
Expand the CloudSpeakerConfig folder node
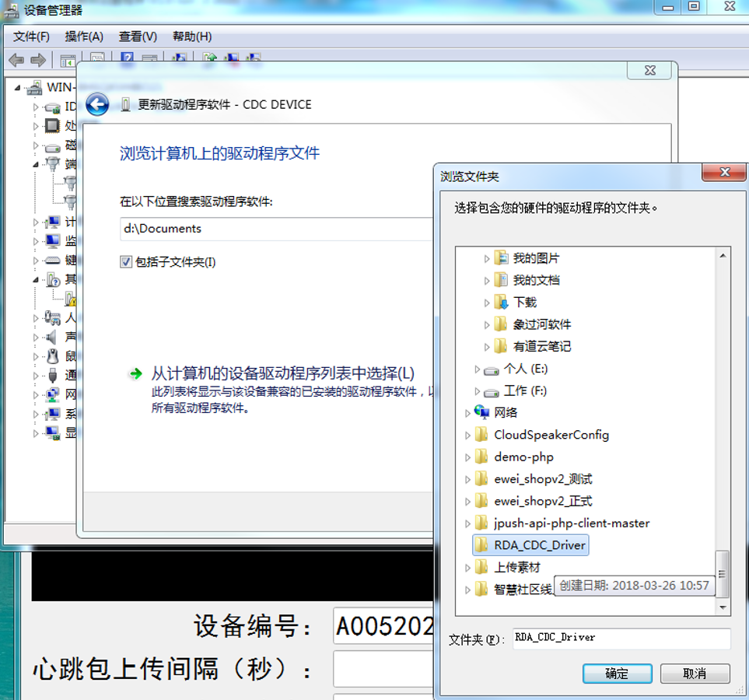(x=467, y=436)
